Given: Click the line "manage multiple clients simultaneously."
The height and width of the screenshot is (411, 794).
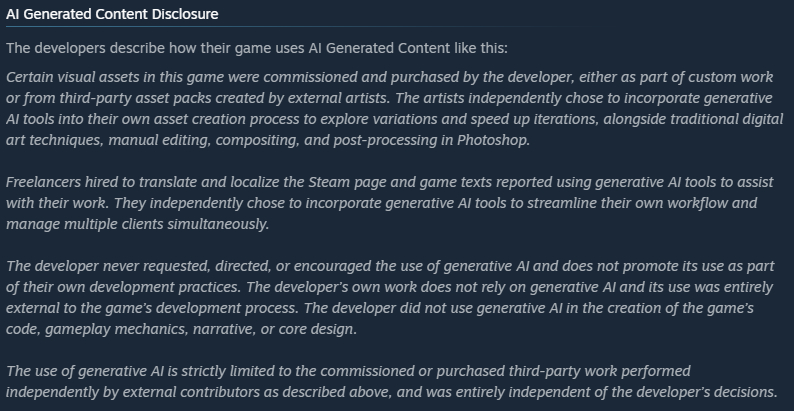Looking at the screenshot, I should click(x=137, y=224).
